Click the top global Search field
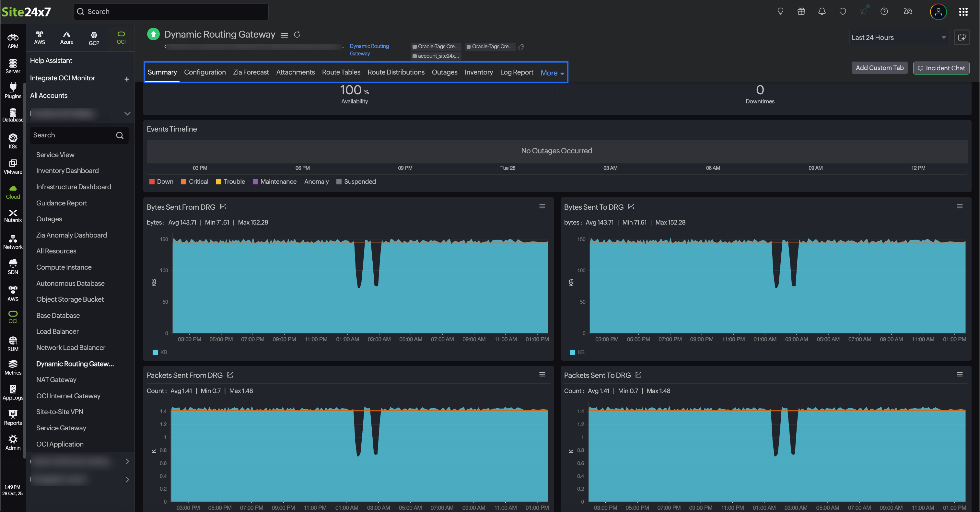The image size is (980, 512). coord(171,12)
